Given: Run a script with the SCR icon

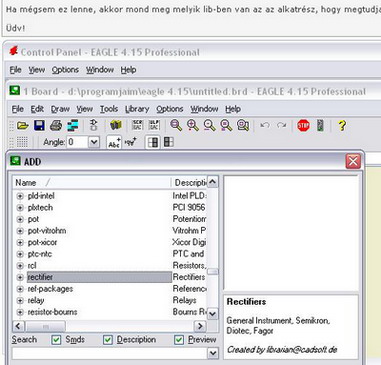Looking at the screenshot, I should click(137, 126).
